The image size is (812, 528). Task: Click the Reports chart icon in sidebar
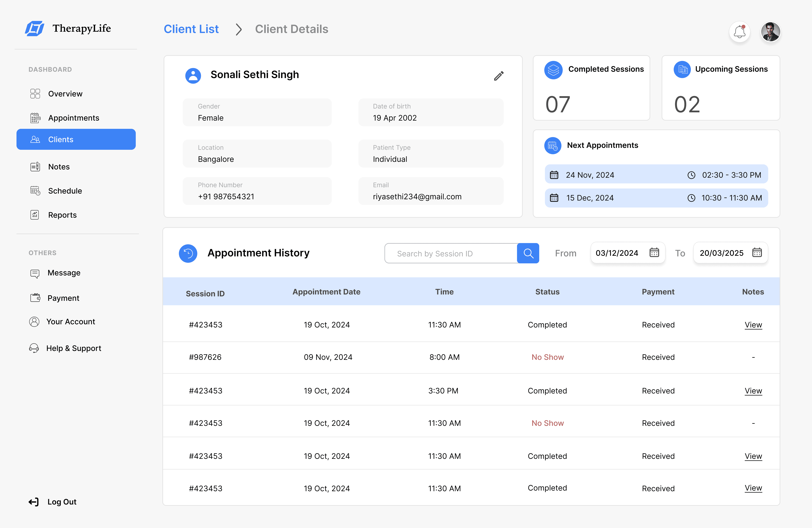pos(35,215)
